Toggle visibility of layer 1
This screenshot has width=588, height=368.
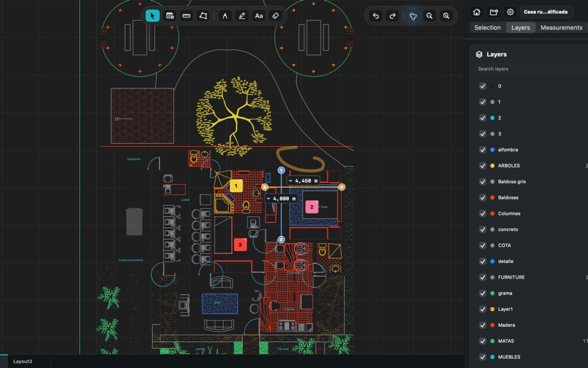483,102
